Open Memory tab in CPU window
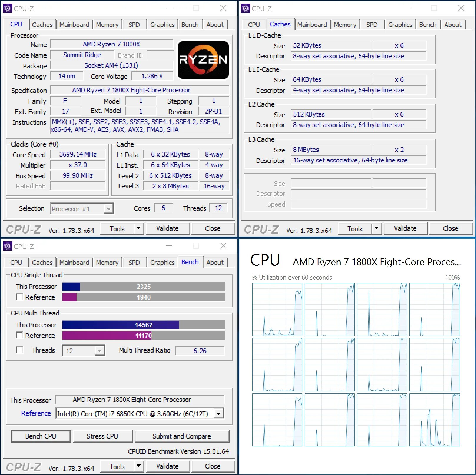 (107, 25)
